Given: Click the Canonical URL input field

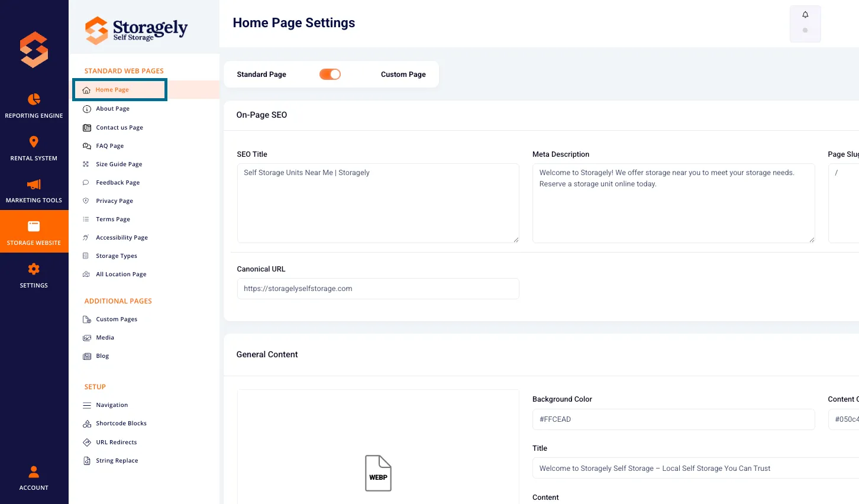Looking at the screenshot, I should point(378,289).
